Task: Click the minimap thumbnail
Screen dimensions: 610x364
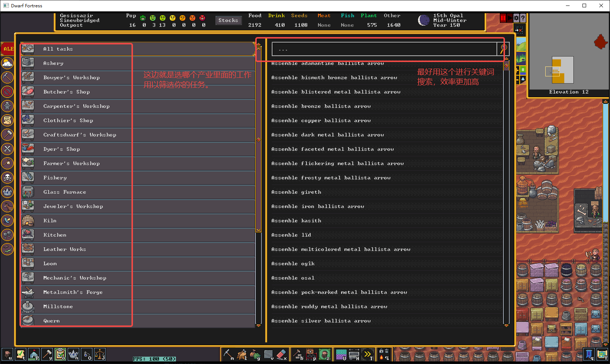Action: point(569,51)
